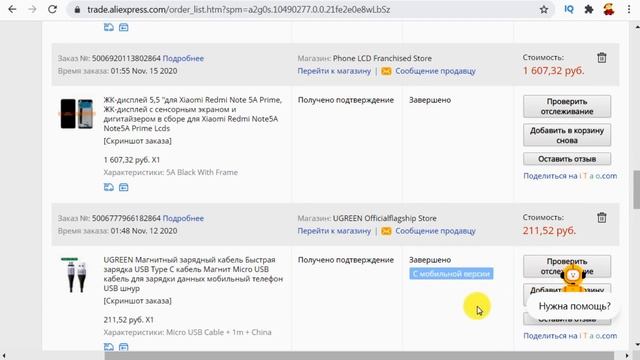Click the horizontal scrollbar left arrow

tap(4, 356)
